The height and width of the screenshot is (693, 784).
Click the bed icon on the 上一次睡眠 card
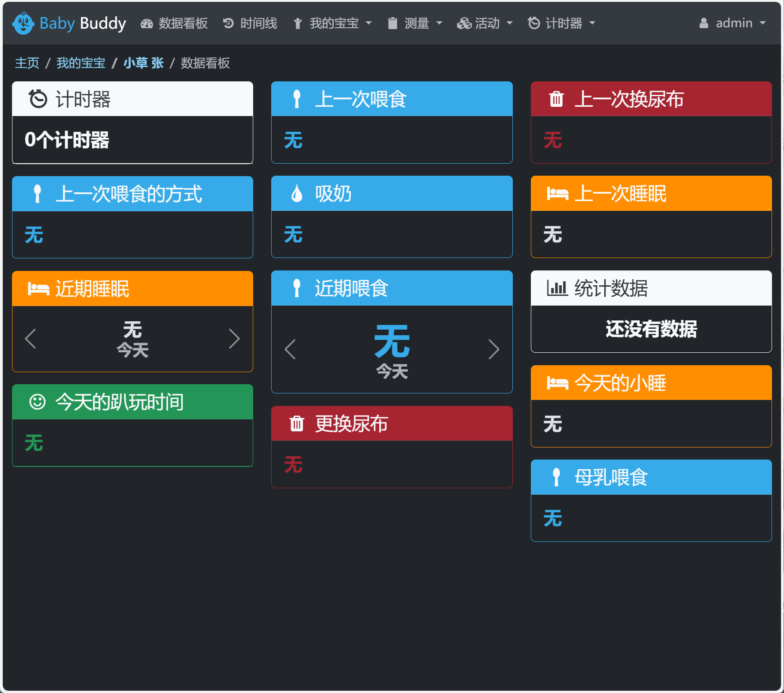point(558,194)
